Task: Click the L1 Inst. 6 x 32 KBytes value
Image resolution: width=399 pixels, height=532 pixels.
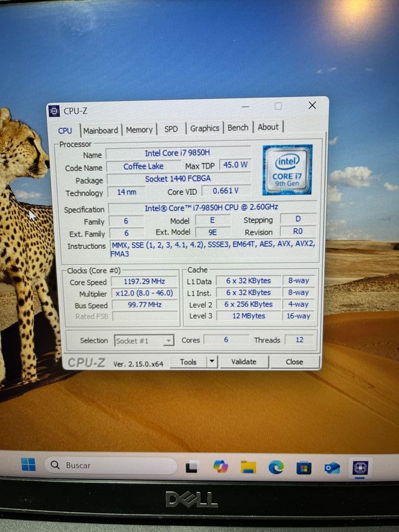Action: click(x=249, y=293)
